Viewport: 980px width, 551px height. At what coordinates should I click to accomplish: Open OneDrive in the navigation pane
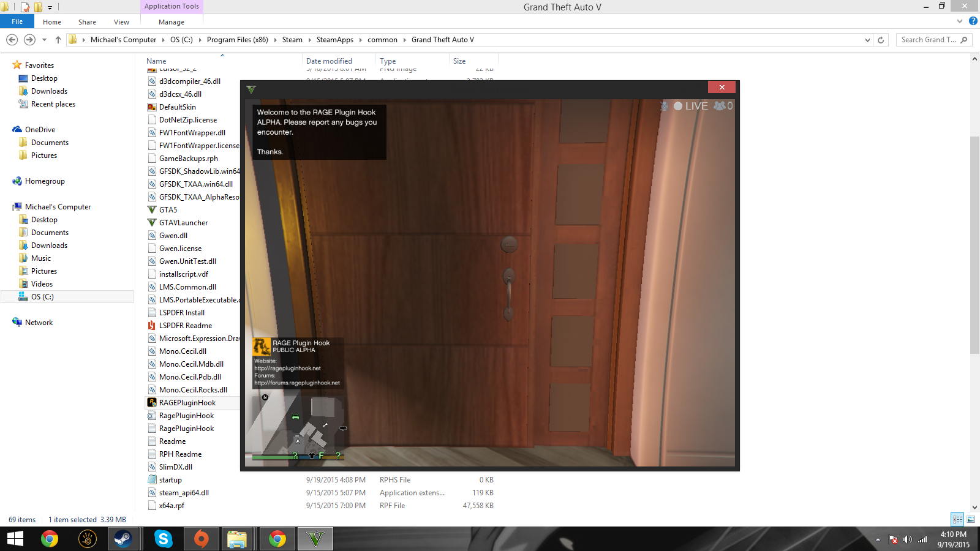pyautogui.click(x=40, y=130)
